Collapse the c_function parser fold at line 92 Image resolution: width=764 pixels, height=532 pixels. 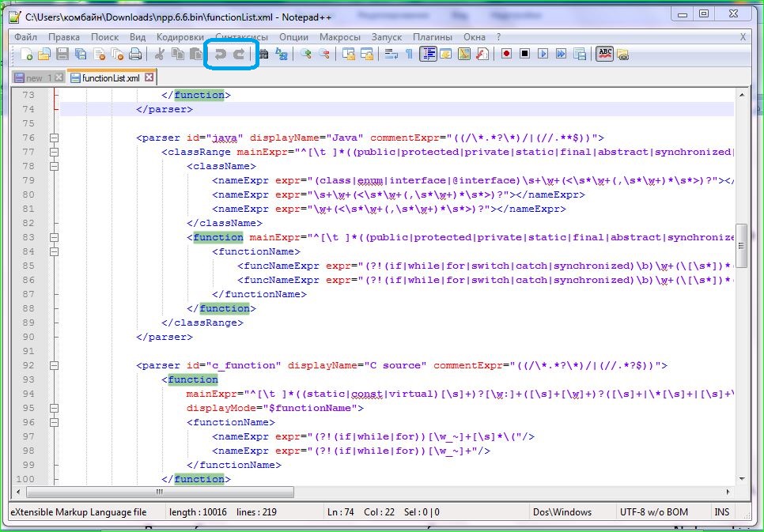pyautogui.click(x=54, y=365)
